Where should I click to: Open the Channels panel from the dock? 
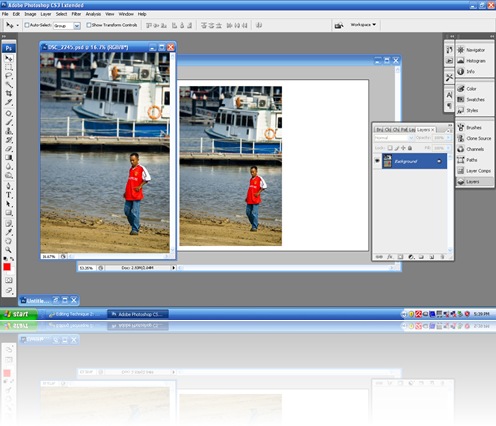[475, 149]
